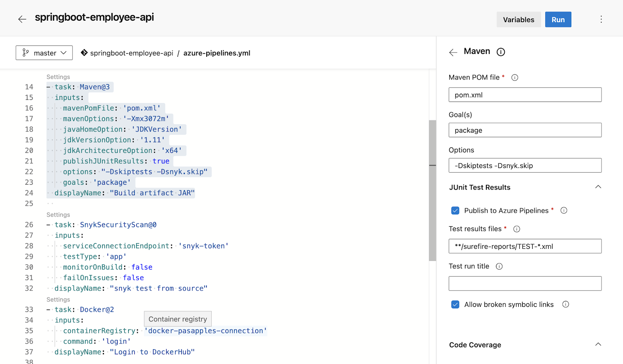623x364 pixels.
Task: Show info for Maven POM file
Action: click(x=515, y=77)
